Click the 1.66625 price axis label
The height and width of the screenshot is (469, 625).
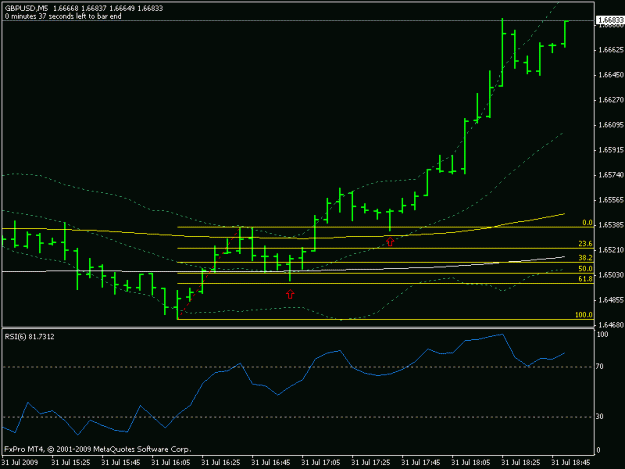611,50
